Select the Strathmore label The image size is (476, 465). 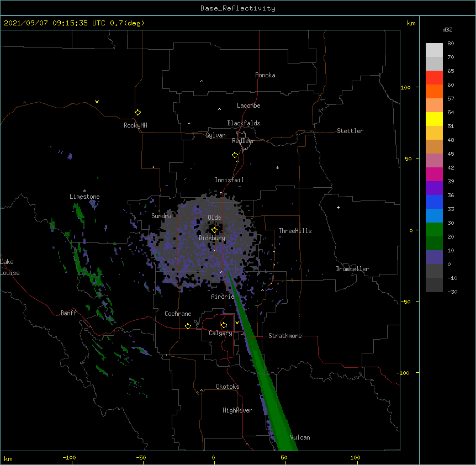(x=285, y=336)
